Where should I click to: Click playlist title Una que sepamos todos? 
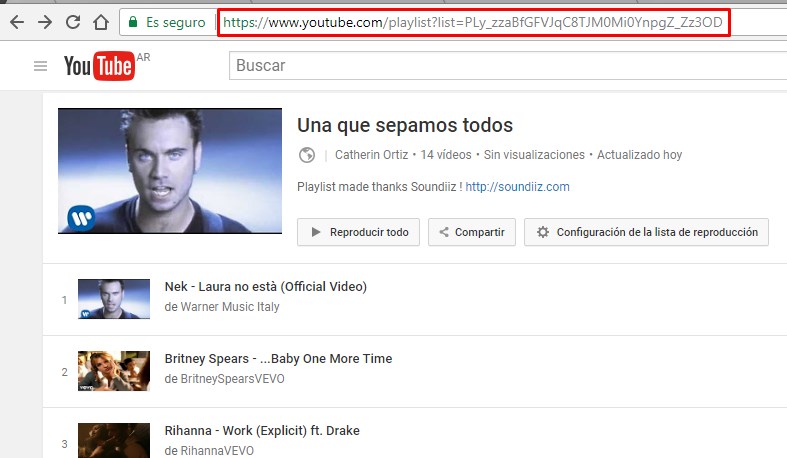click(405, 125)
